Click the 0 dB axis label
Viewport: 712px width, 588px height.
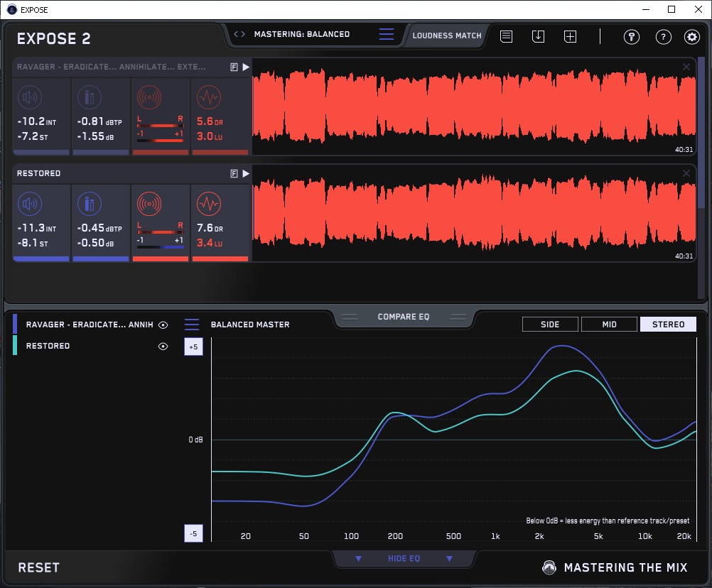pos(195,440)
